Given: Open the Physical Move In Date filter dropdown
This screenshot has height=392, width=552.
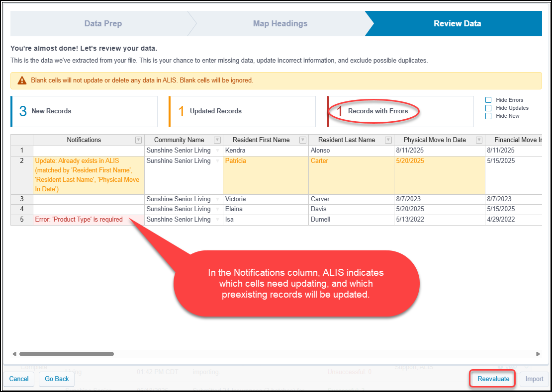Looking at the screenshot, I should [479, 140].
